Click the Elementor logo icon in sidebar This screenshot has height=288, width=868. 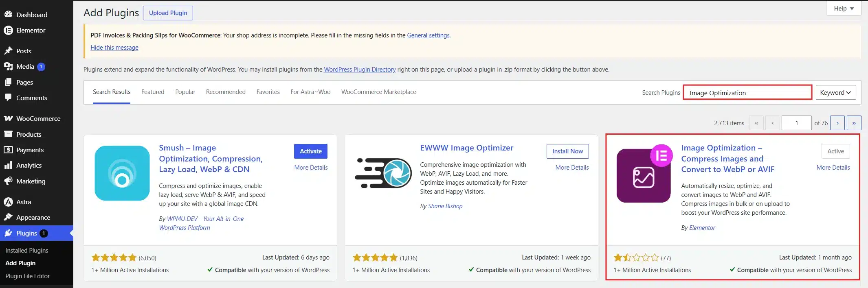click(x=8, y=30)
